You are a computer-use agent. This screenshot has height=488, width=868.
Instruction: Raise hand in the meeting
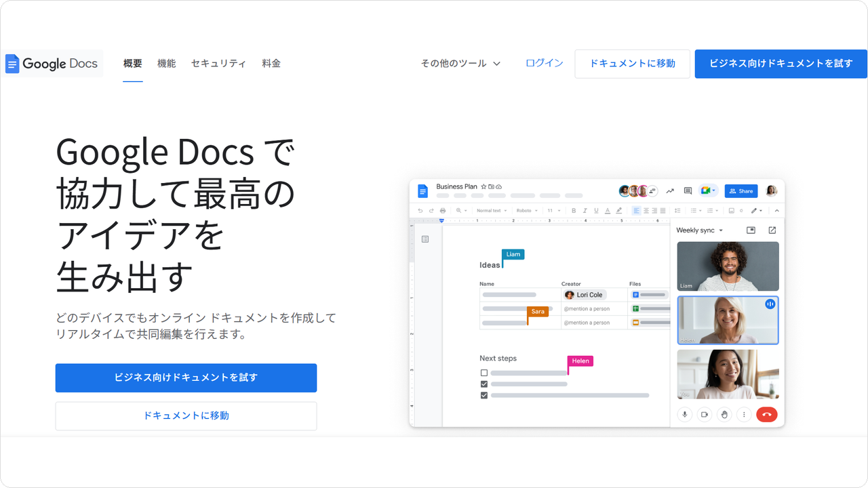724,414
